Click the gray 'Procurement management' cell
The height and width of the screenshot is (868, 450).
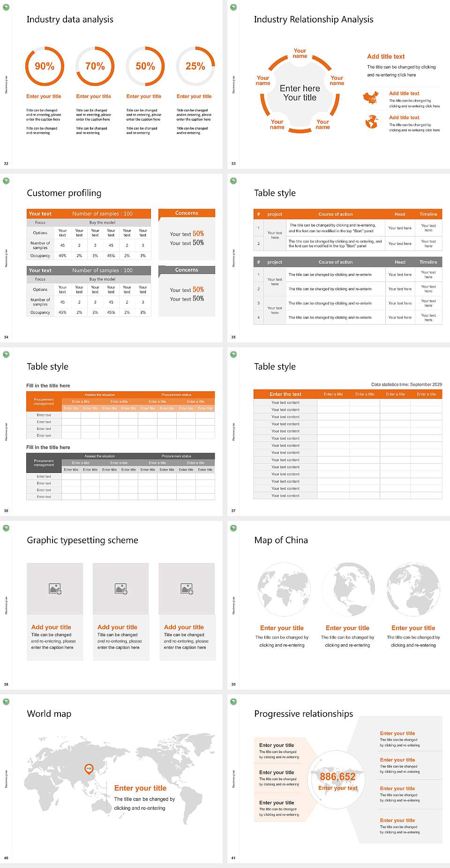[x=44, y=463]
